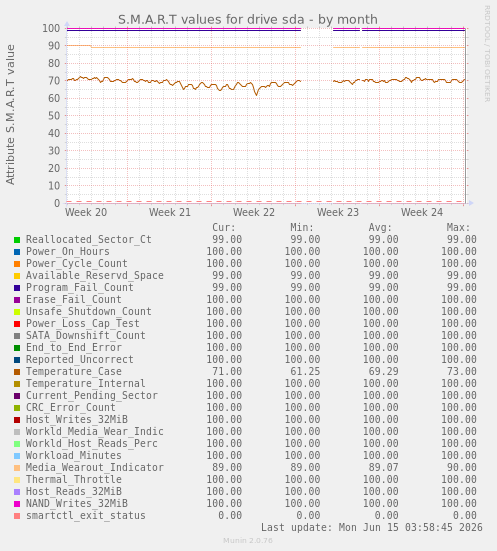Click the Last update timestamp text
The height and width of the screenshot is (551, 497).
tap(372, 527)
